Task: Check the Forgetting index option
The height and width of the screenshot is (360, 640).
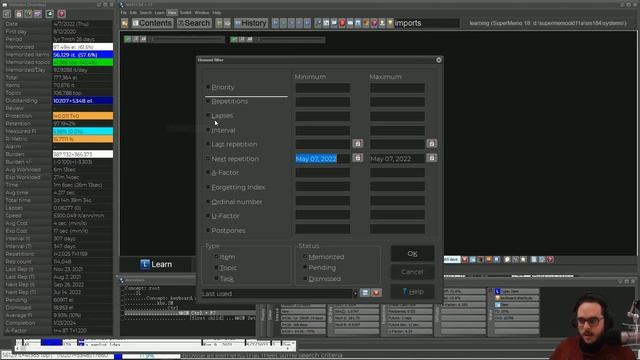Action: [x=208, y=187]
